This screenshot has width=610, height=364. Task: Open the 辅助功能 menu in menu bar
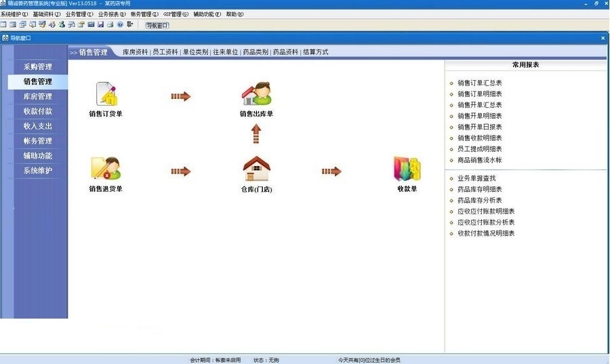tap(207, 14)
